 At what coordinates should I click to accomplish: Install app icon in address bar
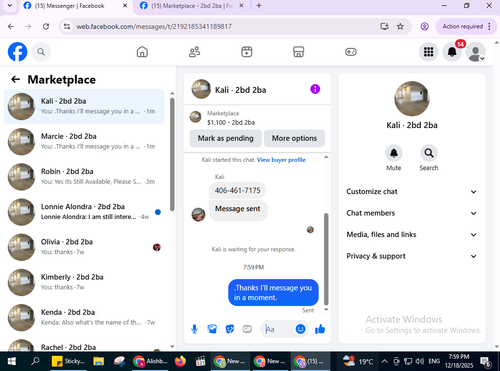[384, 26]
